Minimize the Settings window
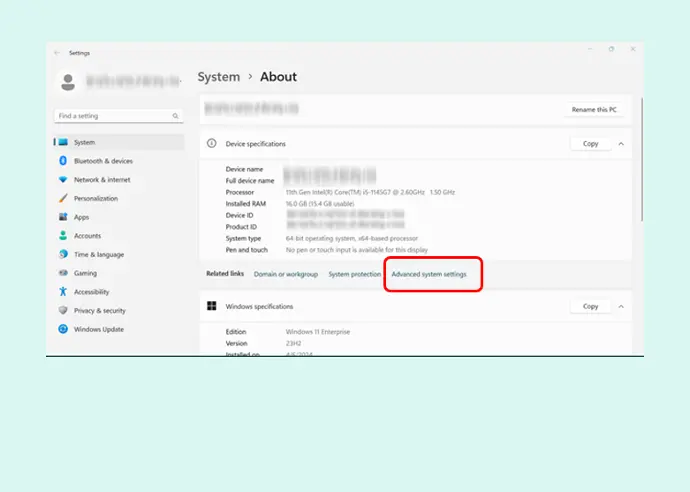The image size is (690, 492). tap(590, 49)
